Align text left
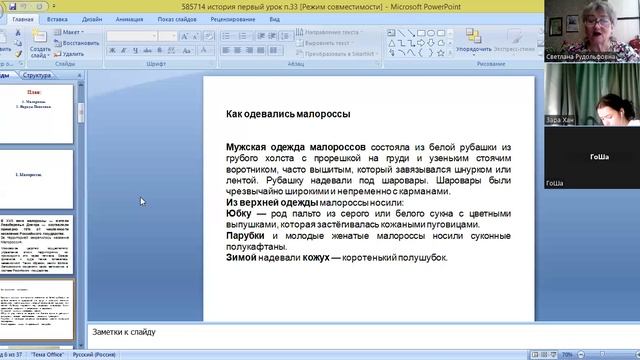 click(x=226, y=51)
